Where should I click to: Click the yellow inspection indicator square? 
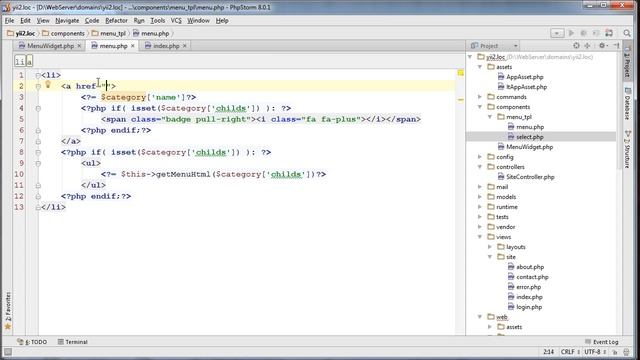[460, 73]
